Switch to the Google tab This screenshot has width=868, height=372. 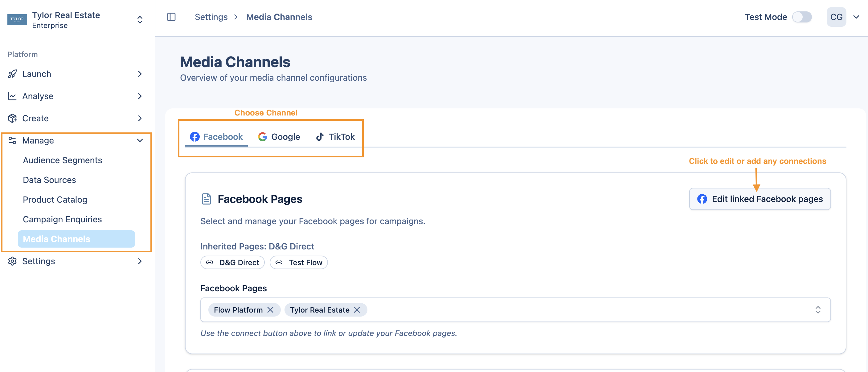(279, 137)
